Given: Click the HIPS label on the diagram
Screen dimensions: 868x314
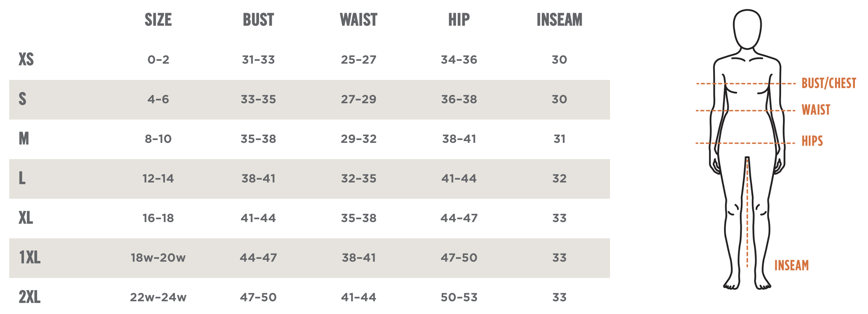Looking at the screenshot, I should (x=812, y=141).
